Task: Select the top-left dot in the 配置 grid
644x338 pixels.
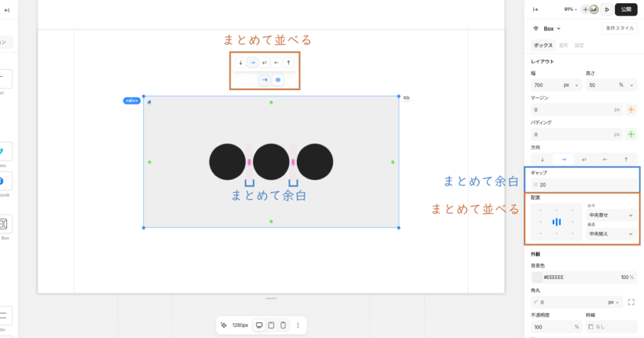Action: click(540, 210)
